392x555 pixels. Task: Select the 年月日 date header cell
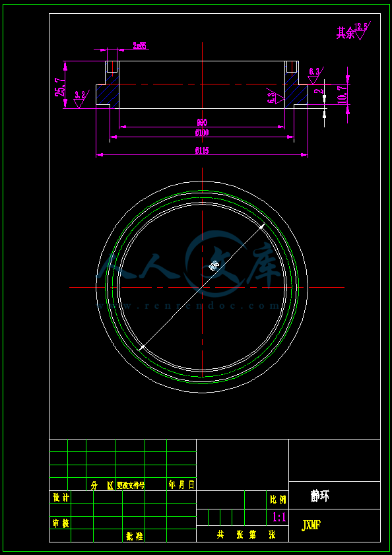[x=181, y=484]
